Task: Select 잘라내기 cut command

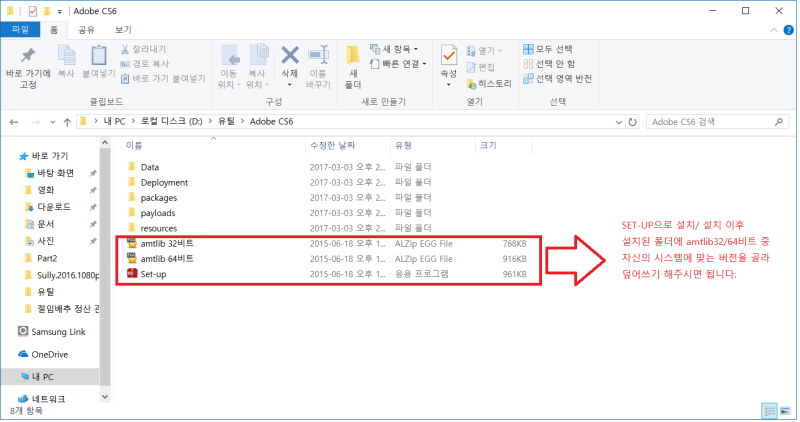Action: pyautogui.click(x=143, y=49)
